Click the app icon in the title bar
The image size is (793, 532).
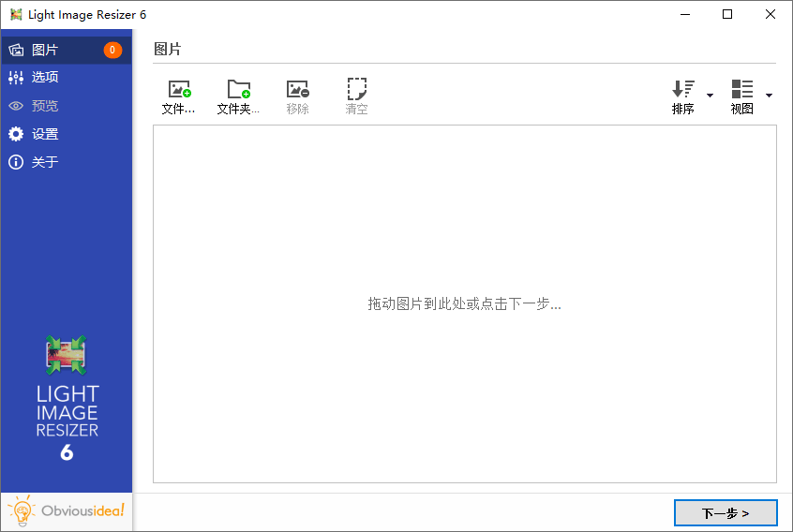(x=16, y=15)
